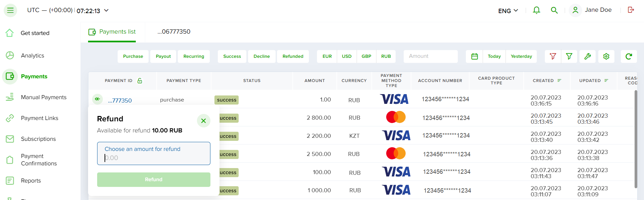Open notifications bell icon
Screen dimensions: 644x200
coord(536,10)
